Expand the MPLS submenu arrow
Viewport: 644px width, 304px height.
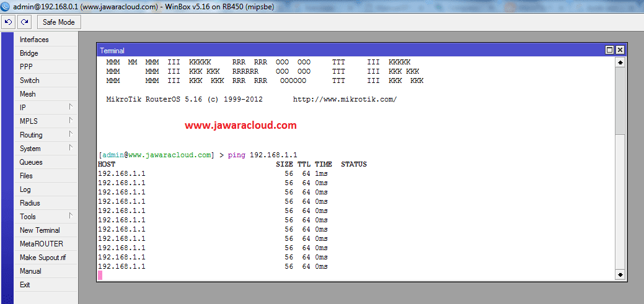pos(71,120)
